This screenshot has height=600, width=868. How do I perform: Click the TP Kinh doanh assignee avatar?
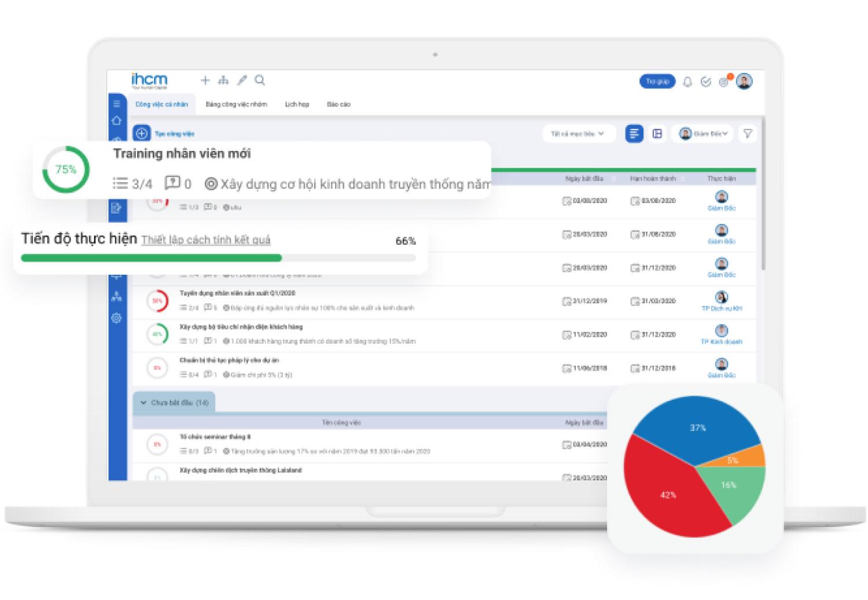click(722, 330)
